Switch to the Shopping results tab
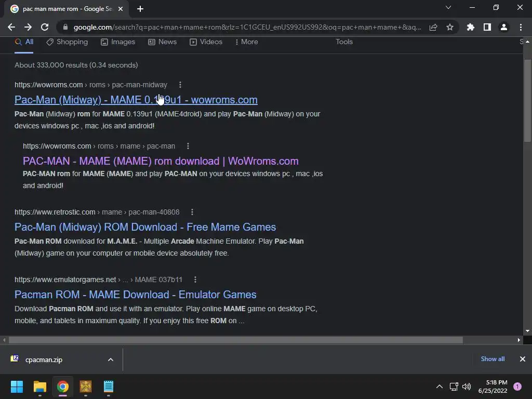This screenshot has height=399, width=532. coord(67,42)
